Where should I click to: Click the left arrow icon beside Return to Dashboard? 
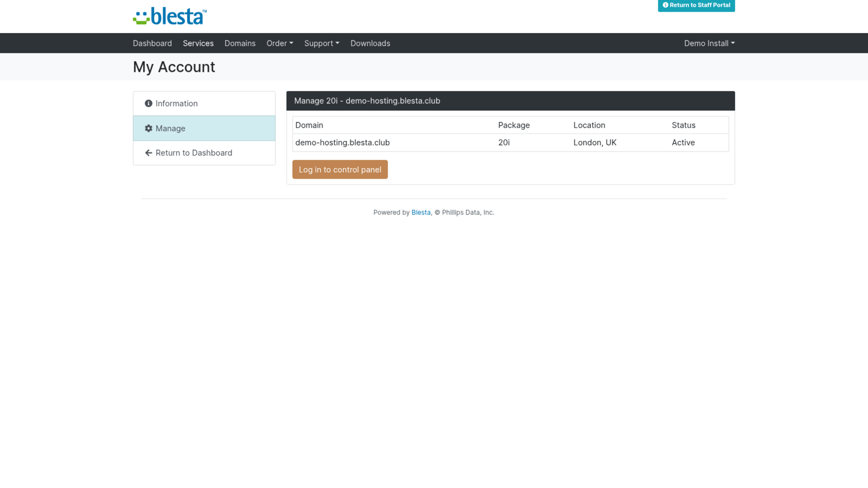[148, 153]
